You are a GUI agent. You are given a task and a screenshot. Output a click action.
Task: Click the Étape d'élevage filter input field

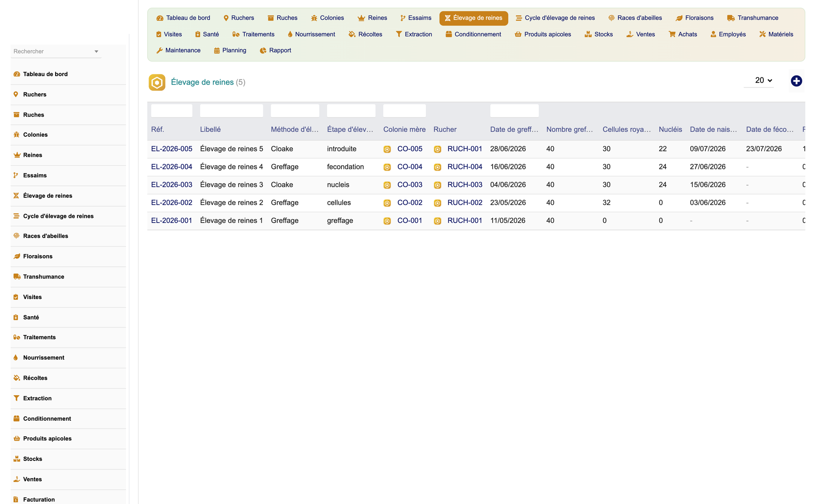coord(351,111)
